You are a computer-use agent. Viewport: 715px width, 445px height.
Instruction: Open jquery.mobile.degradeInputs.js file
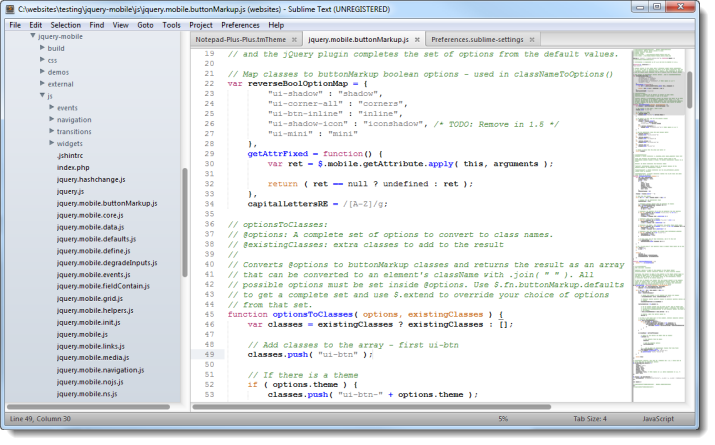click(107, 263)
